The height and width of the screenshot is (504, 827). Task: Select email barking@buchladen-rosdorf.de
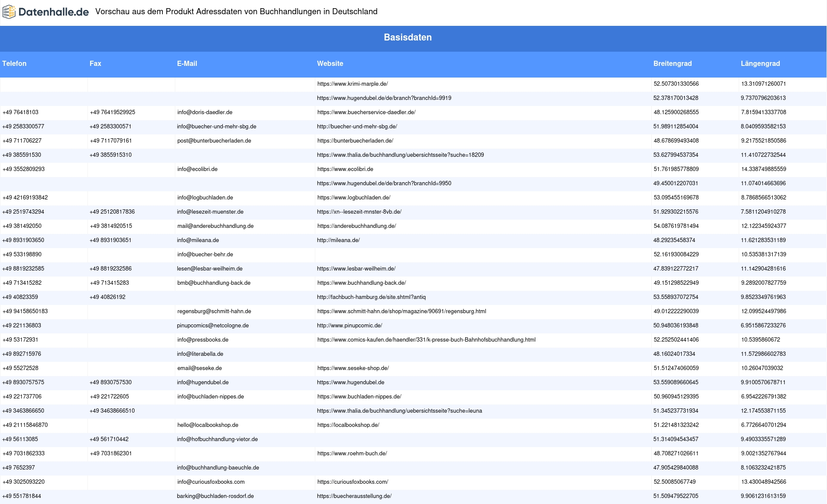coord(215,496)
